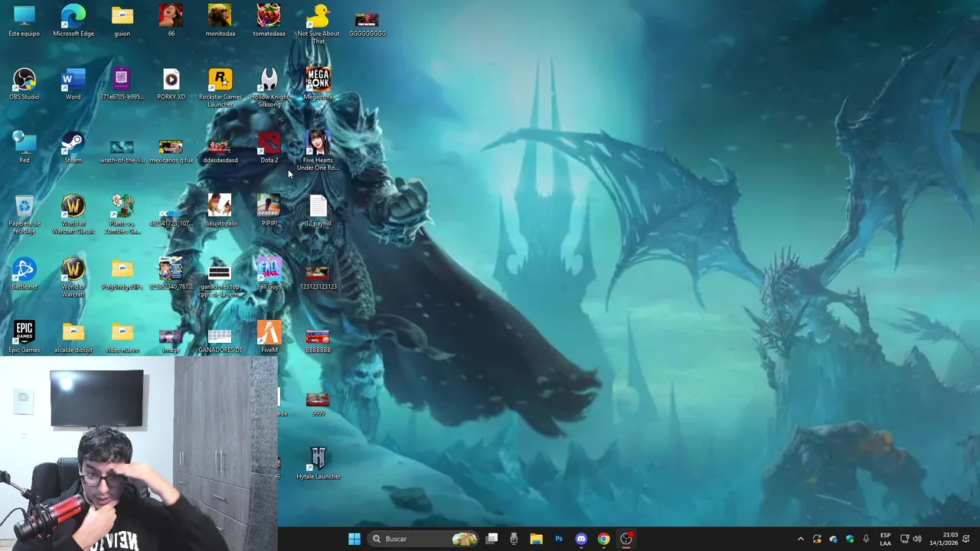Open Google Chrome from the taskbar
980x551 pixels.
click(x=603, y=539)
